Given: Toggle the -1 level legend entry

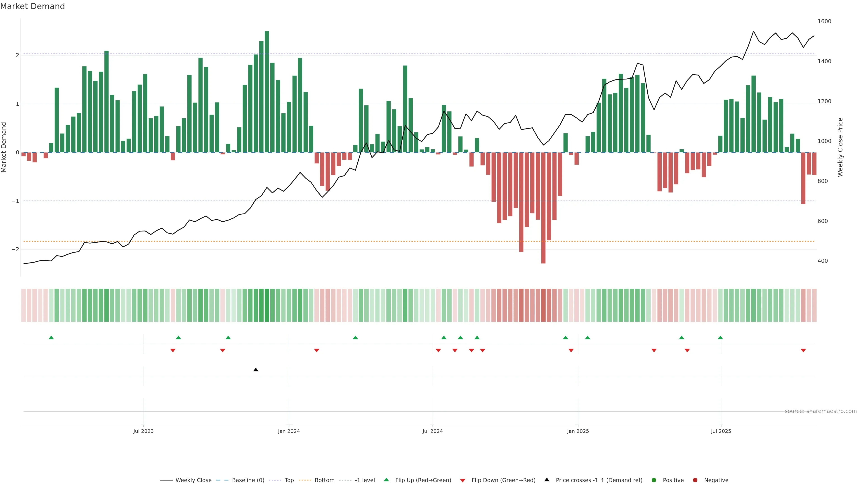Looking at the screenshot, I should 365,480.
